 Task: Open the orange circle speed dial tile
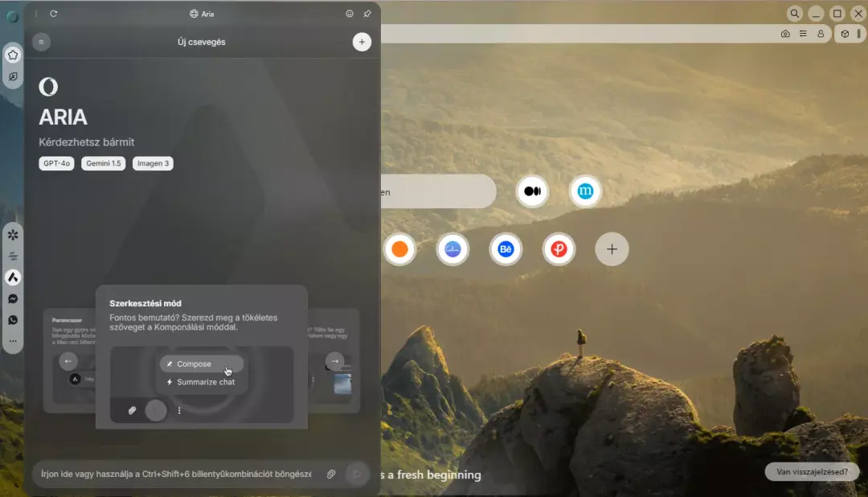click(x=399, y=249)
